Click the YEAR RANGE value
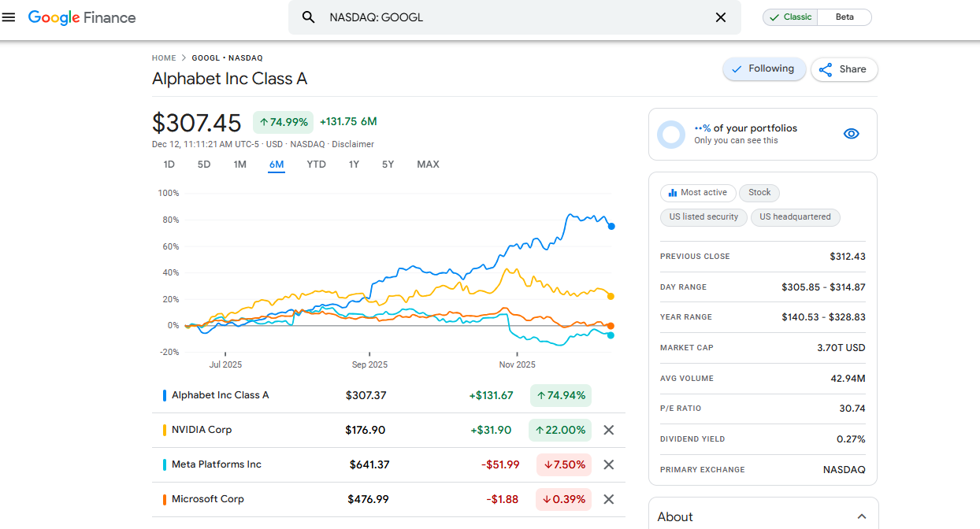 tap(822, 317)
